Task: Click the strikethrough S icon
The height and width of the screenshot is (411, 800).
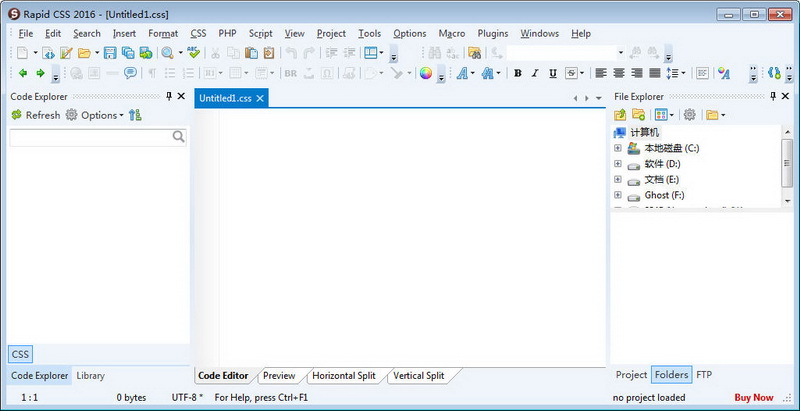Action: pyautogui.click(x=571, y=73)
